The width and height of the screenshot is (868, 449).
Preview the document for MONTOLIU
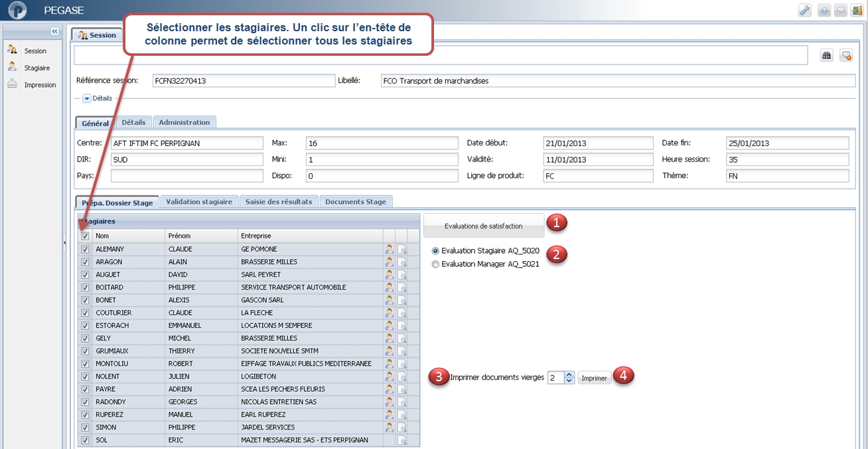tap(401, 363)
